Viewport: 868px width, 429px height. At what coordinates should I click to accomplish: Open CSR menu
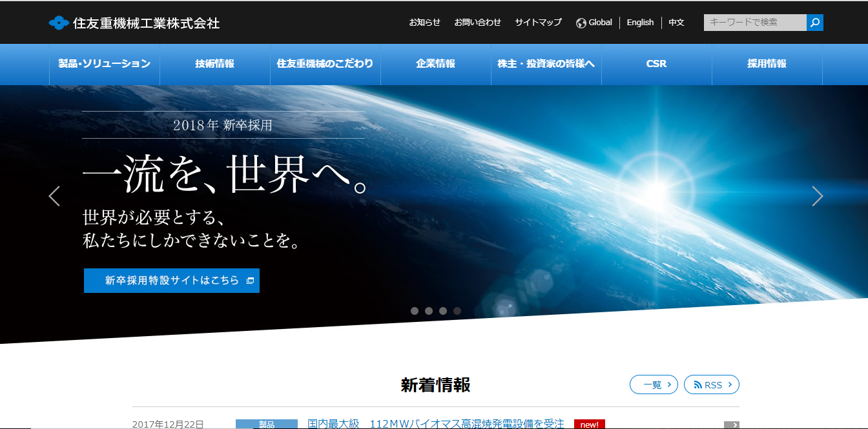pos(657,64)
